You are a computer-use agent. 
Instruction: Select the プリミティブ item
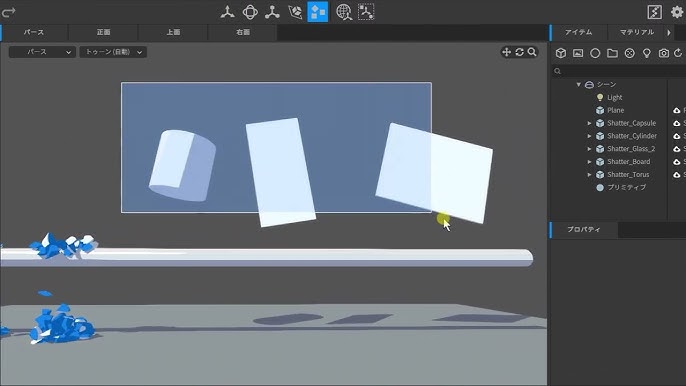click(626, 187)
